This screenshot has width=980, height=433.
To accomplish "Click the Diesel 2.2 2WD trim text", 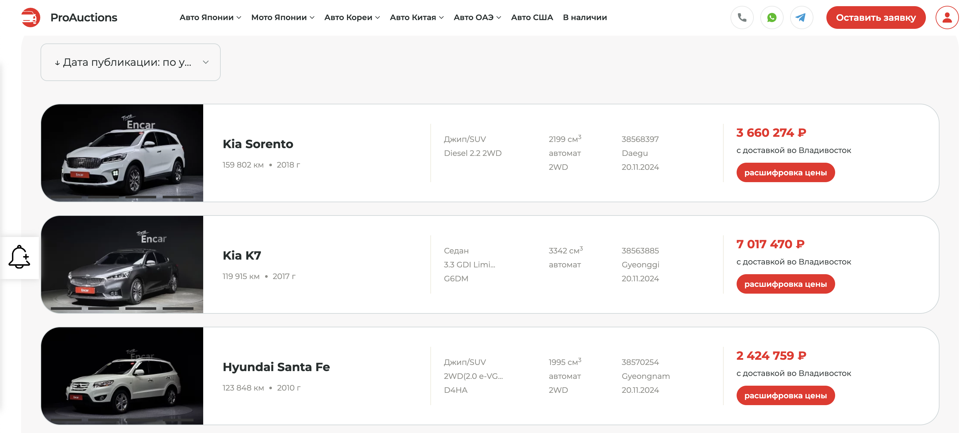I will (472, 153).
